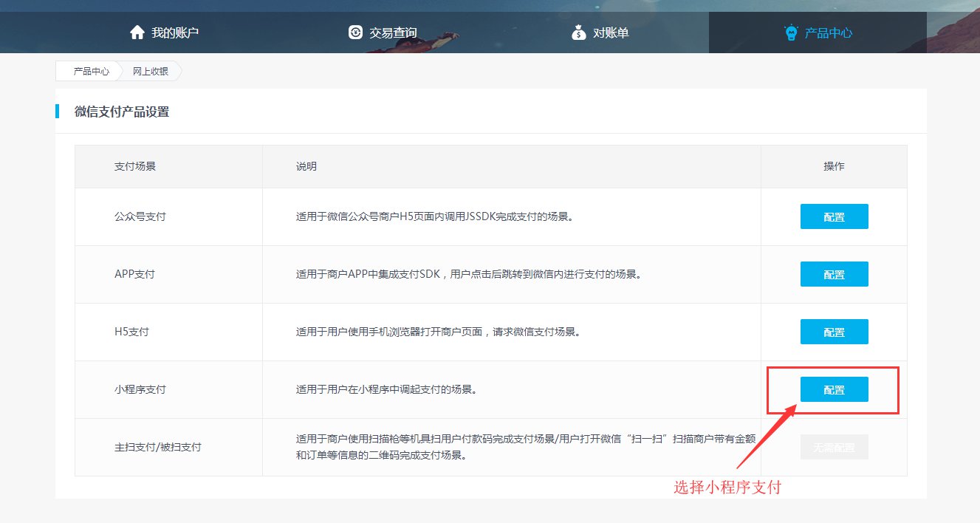This screenshot has height=523, width=980.
Task: Click the APP支付 SDK description text
Action: click(468, 275)
